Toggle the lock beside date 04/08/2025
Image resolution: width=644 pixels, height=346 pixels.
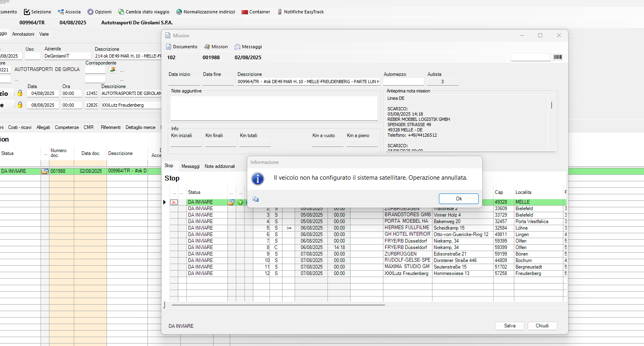click(20, 93)
